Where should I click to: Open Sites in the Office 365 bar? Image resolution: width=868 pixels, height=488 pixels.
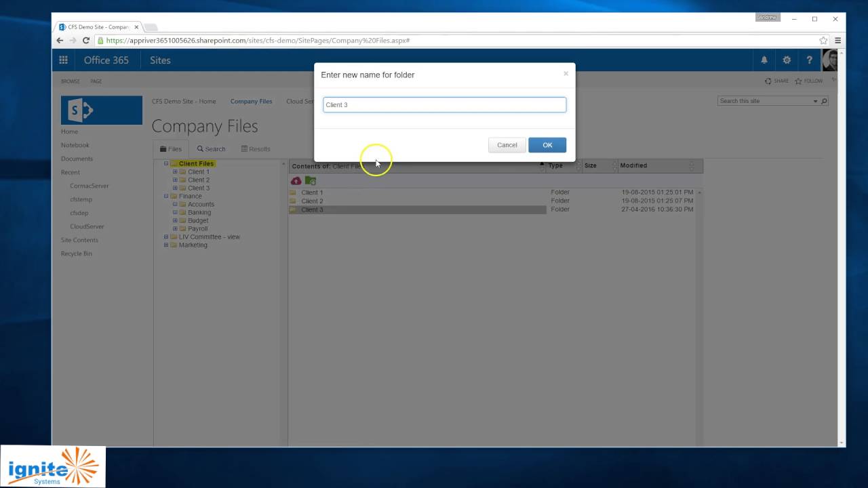click(160, 60)
